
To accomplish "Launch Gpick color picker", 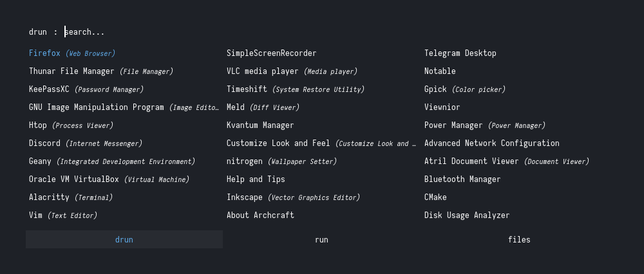I will [x=465, y=89].
